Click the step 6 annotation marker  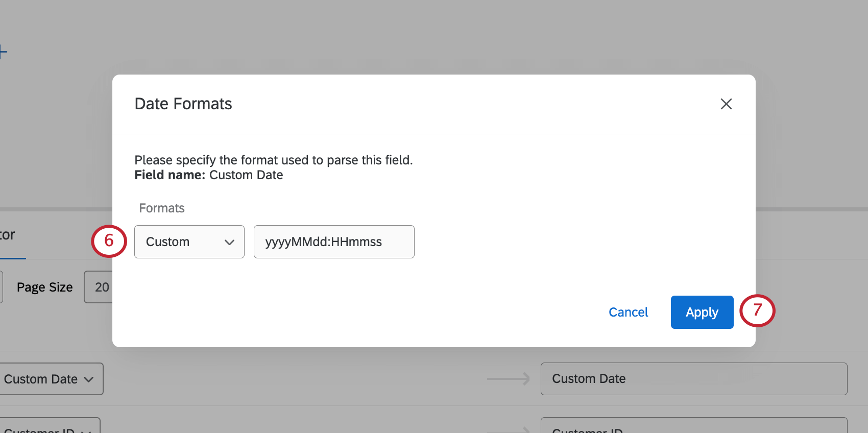109,241
